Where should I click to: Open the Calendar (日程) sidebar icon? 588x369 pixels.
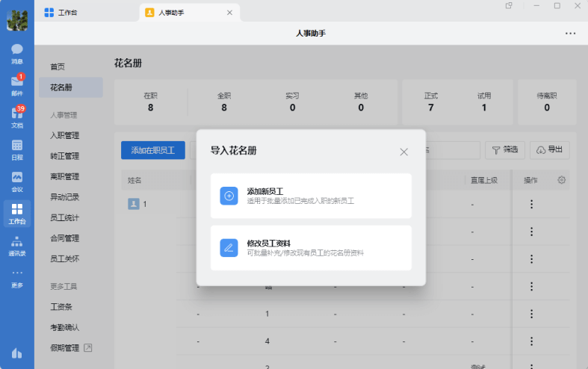click(17, 149)
